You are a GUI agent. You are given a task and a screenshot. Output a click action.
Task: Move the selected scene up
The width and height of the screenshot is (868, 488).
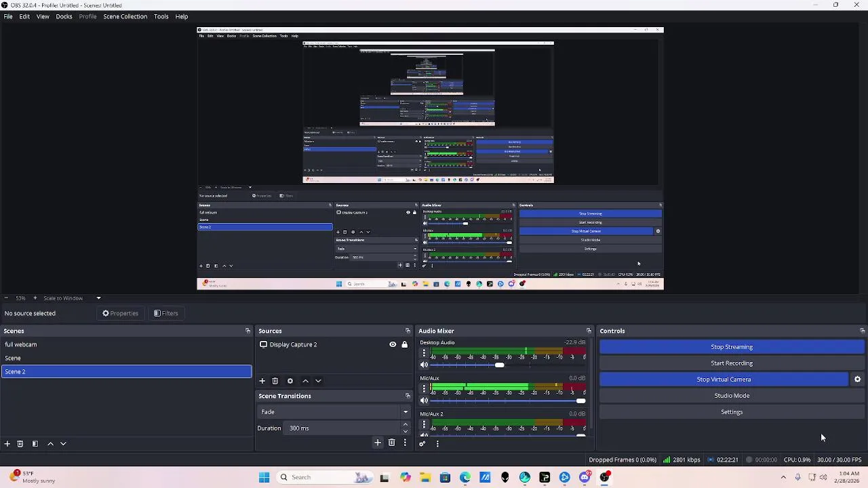pos(50,443)
